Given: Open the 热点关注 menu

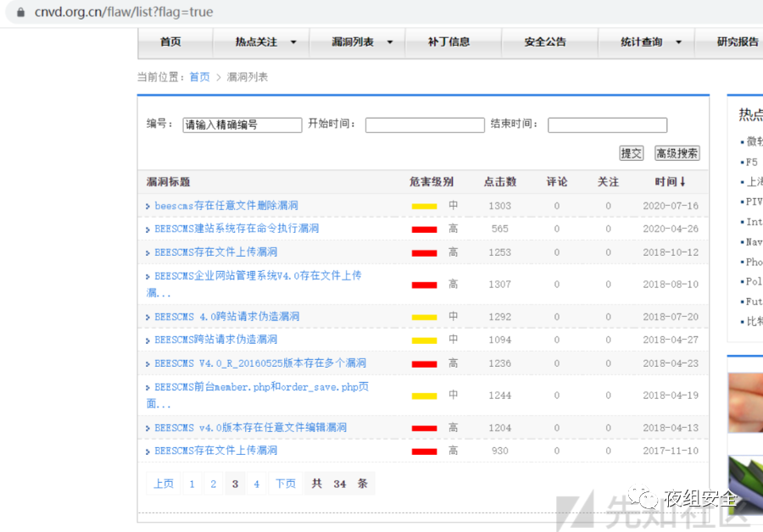Looking at the screenshot, I should click(x=256, y=42).
